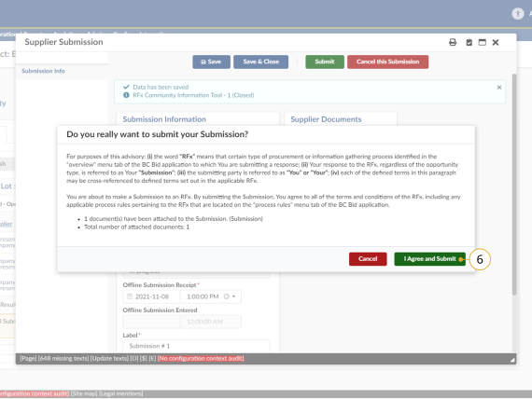
Task: Click the RFx Community Information Tool message
Action: coord(193,95)
